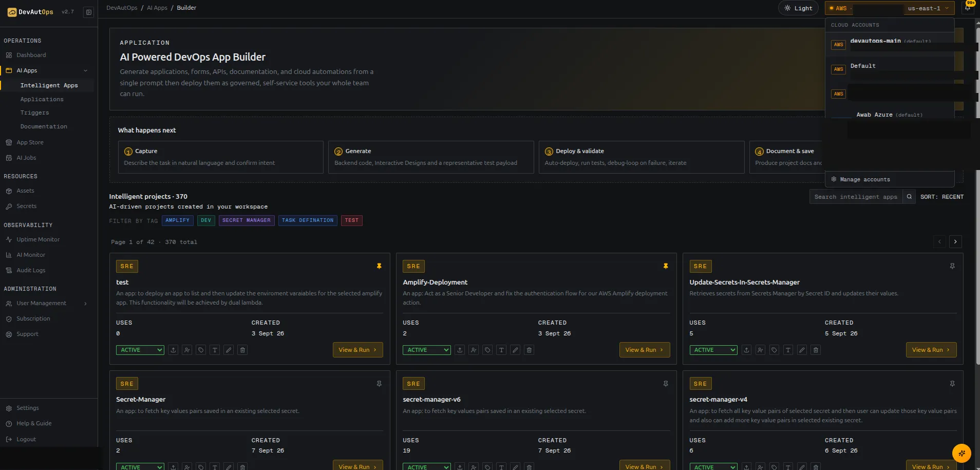Go to the next page of projects
980x470 pixels.
point(955,241)
